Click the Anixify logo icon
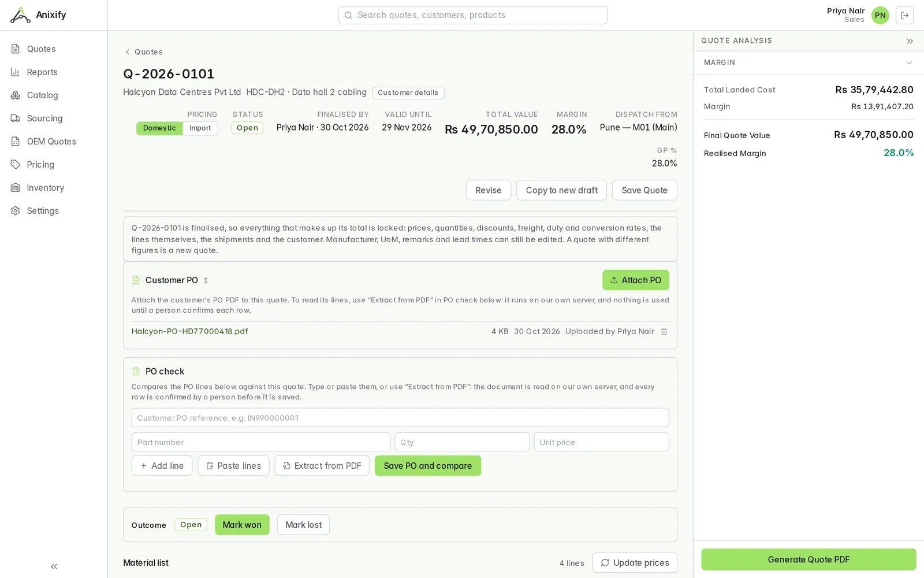 [x=20, y=15]
